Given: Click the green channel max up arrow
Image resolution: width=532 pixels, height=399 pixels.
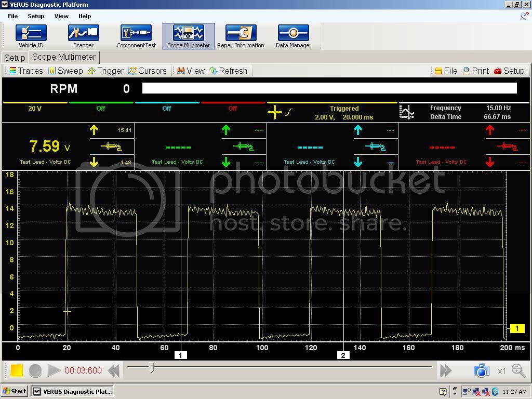Looking at the screenshot, I should (x=226, y=130).
